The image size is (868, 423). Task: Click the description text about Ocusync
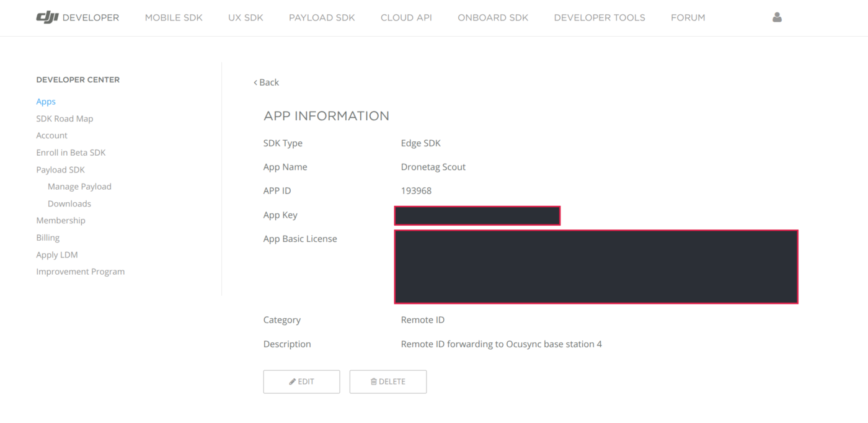502,344
